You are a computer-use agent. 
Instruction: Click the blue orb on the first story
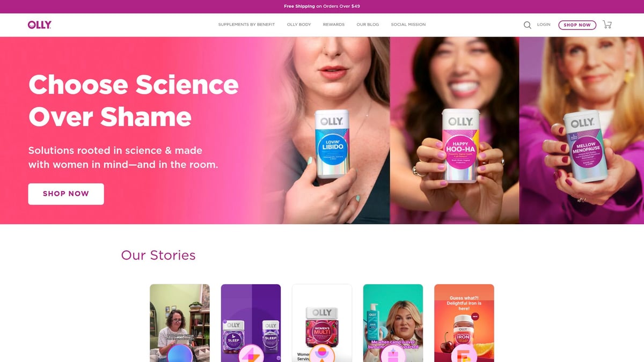(180, 354)
